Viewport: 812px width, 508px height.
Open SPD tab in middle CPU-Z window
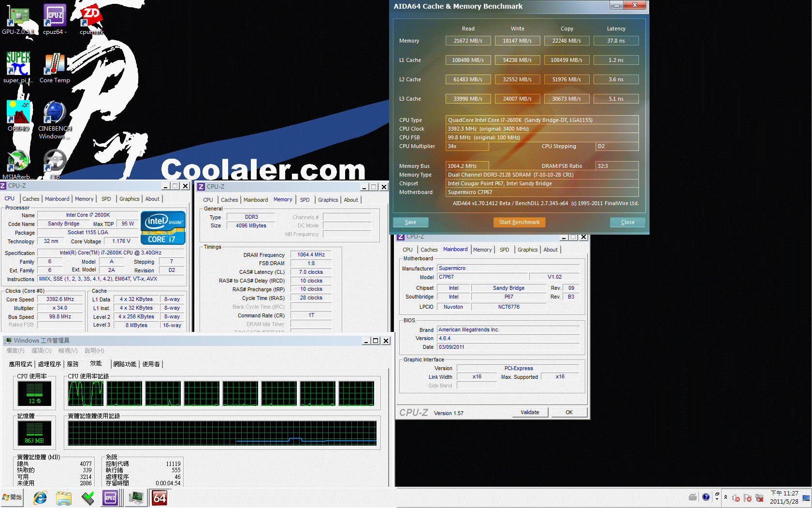coord(304,200)
